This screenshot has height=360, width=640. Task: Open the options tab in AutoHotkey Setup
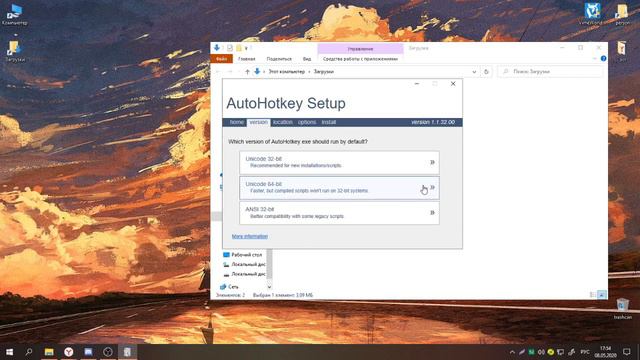tap(307, 122)
